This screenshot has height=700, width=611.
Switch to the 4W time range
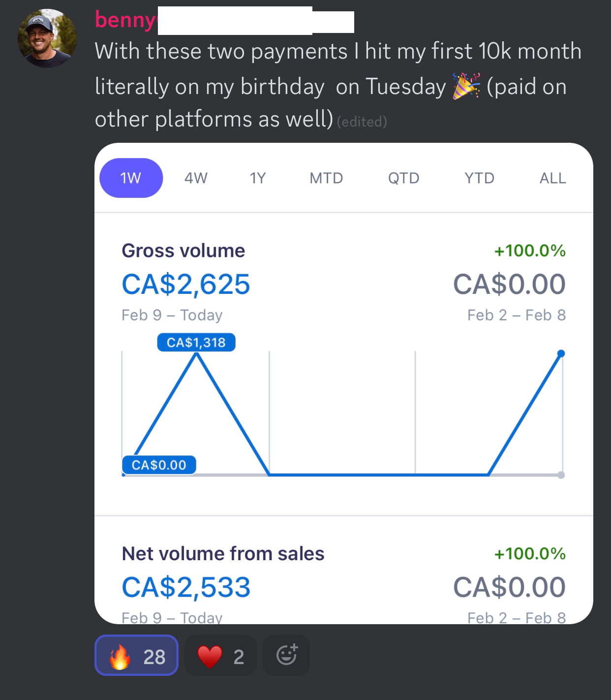196,178
